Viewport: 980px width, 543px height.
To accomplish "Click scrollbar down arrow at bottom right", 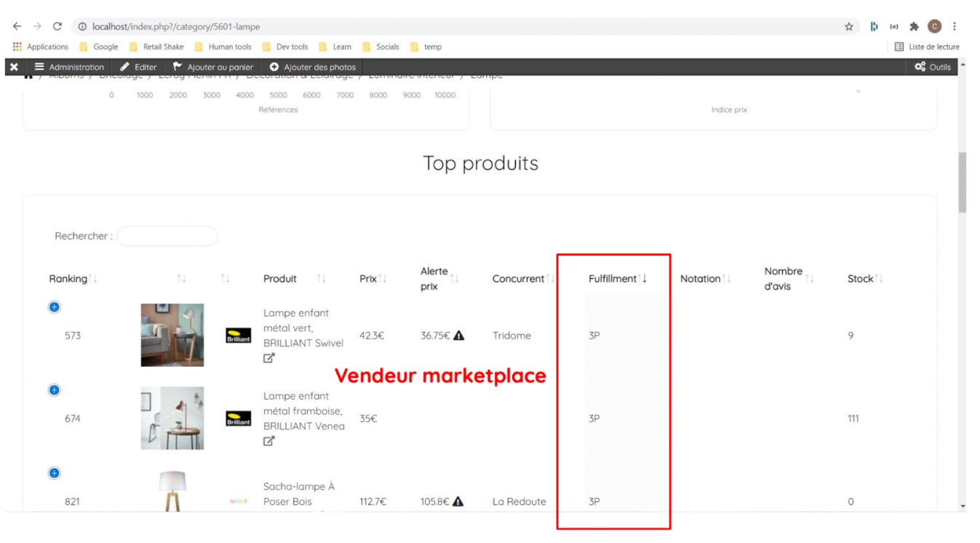I will (963, 506).
